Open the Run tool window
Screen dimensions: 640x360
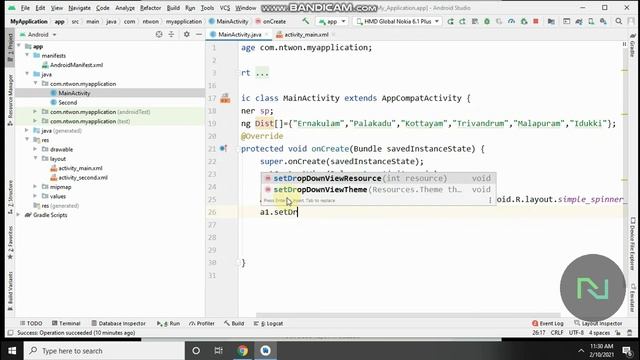click(x=168, y=323)
